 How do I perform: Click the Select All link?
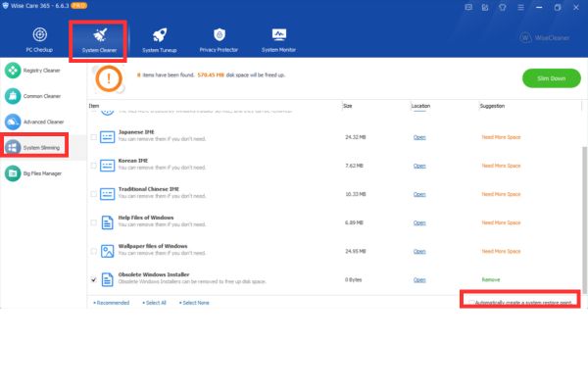point(155,303)
